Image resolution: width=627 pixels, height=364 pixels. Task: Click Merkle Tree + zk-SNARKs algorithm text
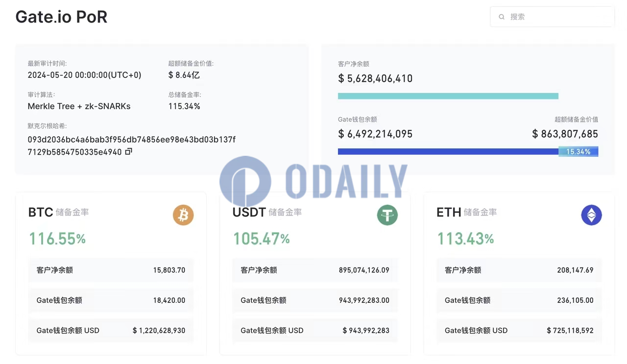pyautogui.click(x=79, y=106)
